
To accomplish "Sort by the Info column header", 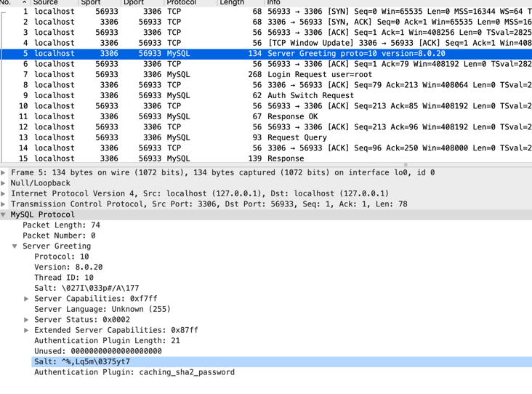I will (398, 2).
